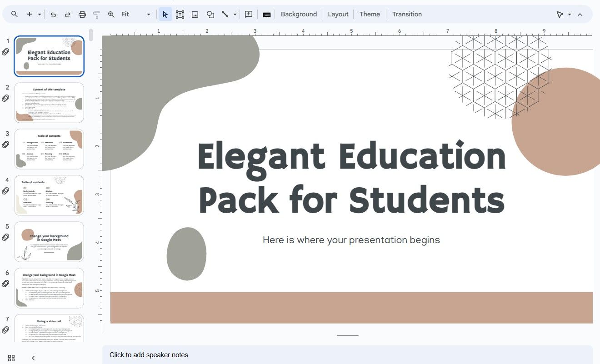The height and width of the screenshot is (364, 600).
Task: Click the Paint format tool
Action: coord(96,14)
